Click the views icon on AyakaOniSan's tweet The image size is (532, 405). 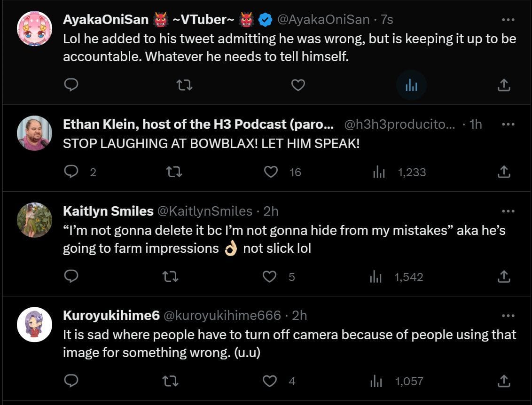[411, 85]
